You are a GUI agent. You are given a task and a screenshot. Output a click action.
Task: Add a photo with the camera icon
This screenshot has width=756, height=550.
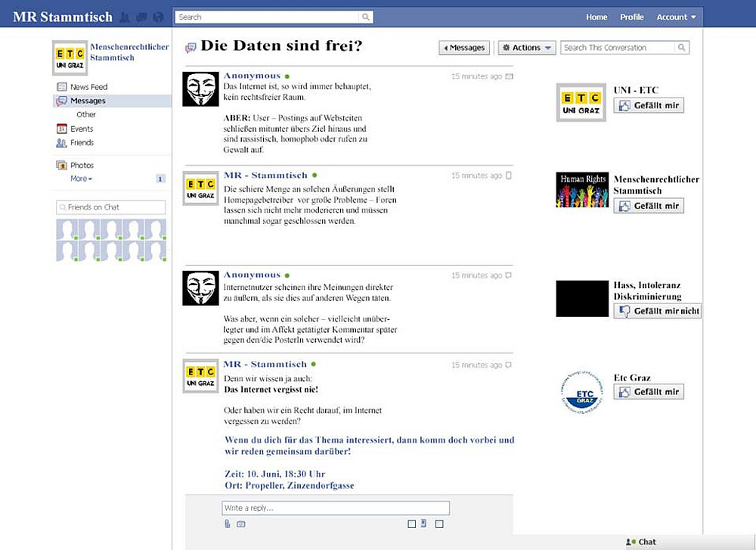tap(241, 524)
